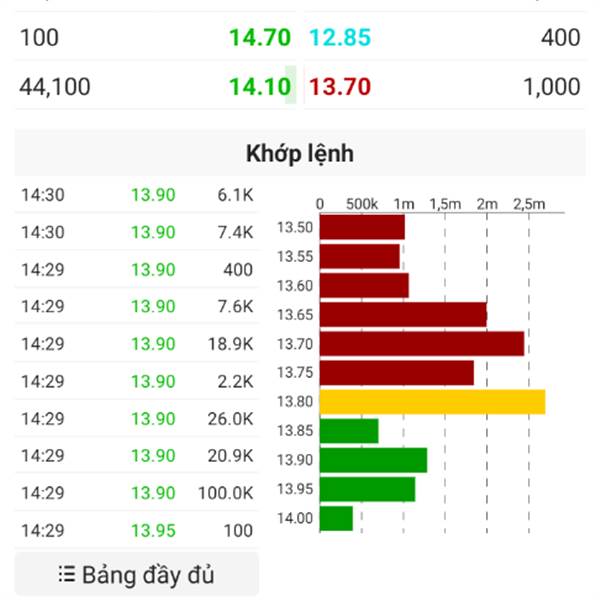The image size is (600, 600).
Task: Tap the green 14.00 volume bar
Action: [x=336, y=518]
